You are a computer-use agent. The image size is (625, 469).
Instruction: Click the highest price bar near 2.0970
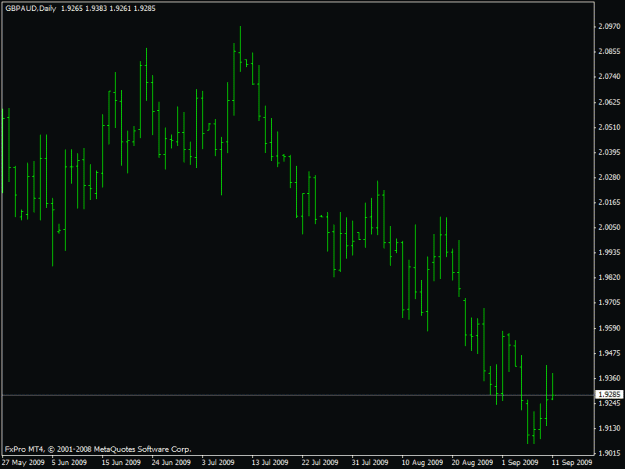tap(240, 49)
